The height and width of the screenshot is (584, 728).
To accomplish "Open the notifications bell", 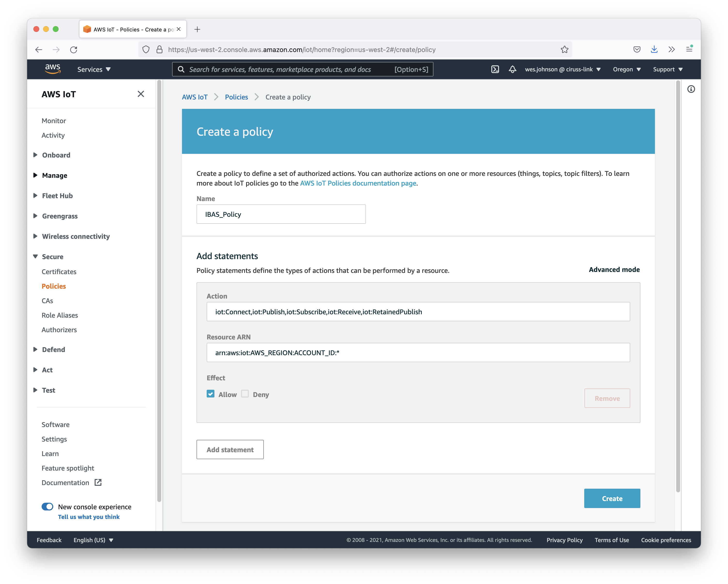I will coord(512,69).
